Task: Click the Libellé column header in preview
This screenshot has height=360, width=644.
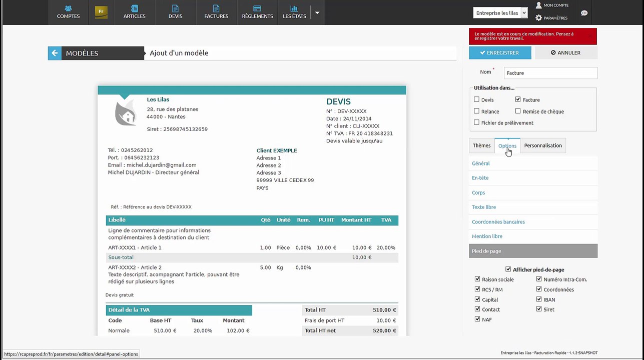Action: click(x=117, y=220)
